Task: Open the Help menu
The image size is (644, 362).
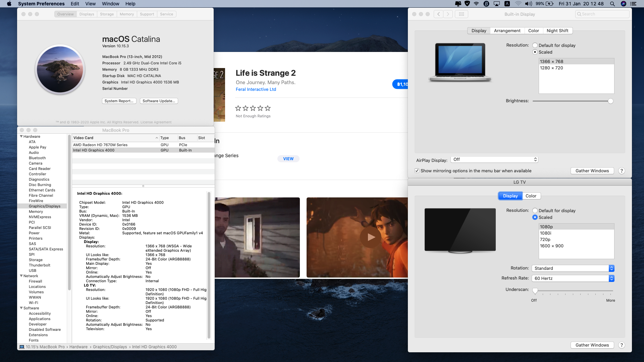Action: (x=130, y=4)
